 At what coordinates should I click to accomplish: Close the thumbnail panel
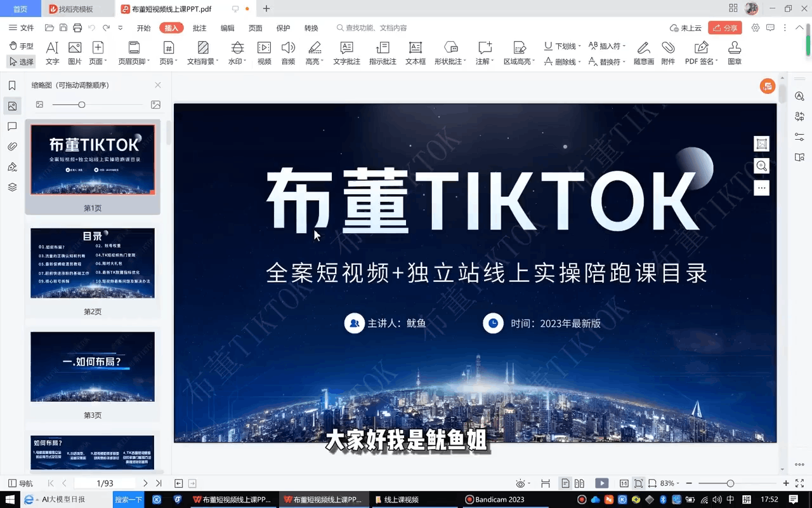(158, 85)
